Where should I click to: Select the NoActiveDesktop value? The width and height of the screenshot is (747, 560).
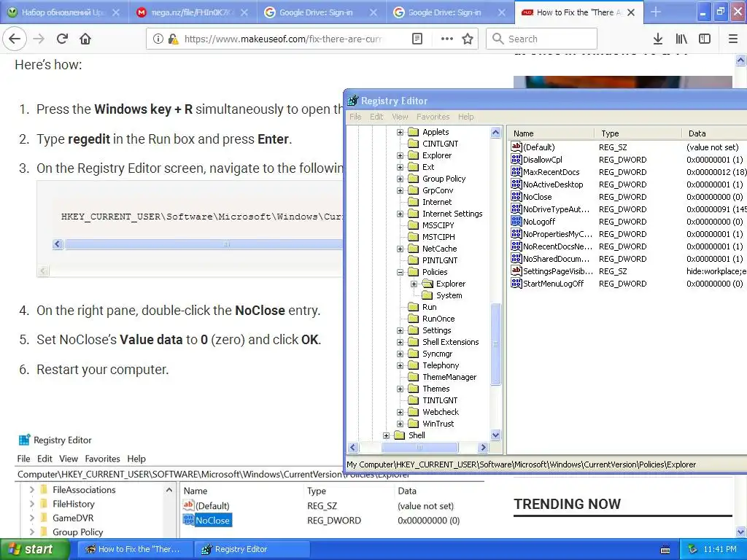[x=553, y=184]
